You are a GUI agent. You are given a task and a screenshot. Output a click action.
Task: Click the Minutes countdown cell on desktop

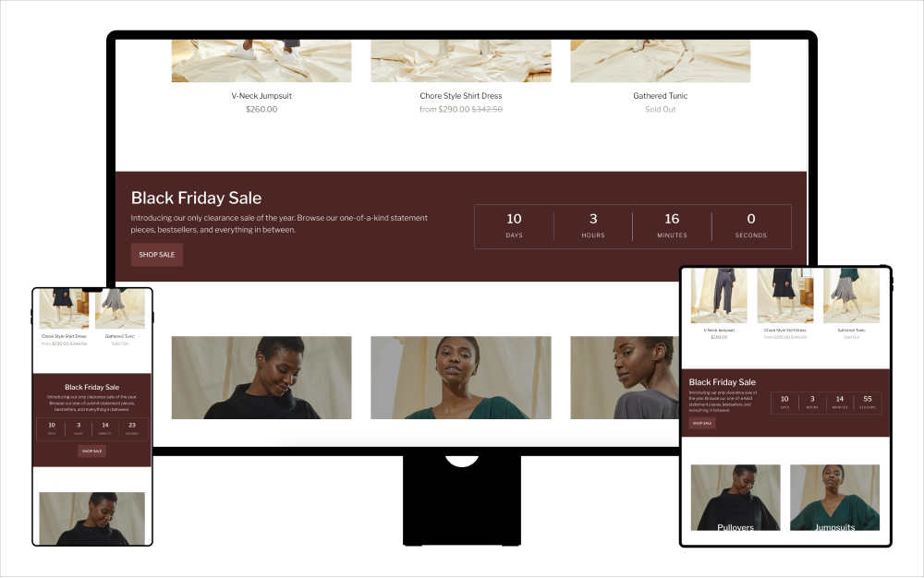tap(672, 226)
